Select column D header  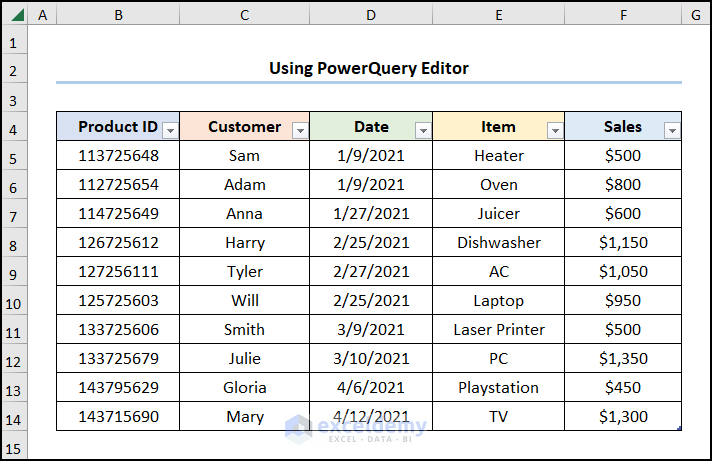371,15
